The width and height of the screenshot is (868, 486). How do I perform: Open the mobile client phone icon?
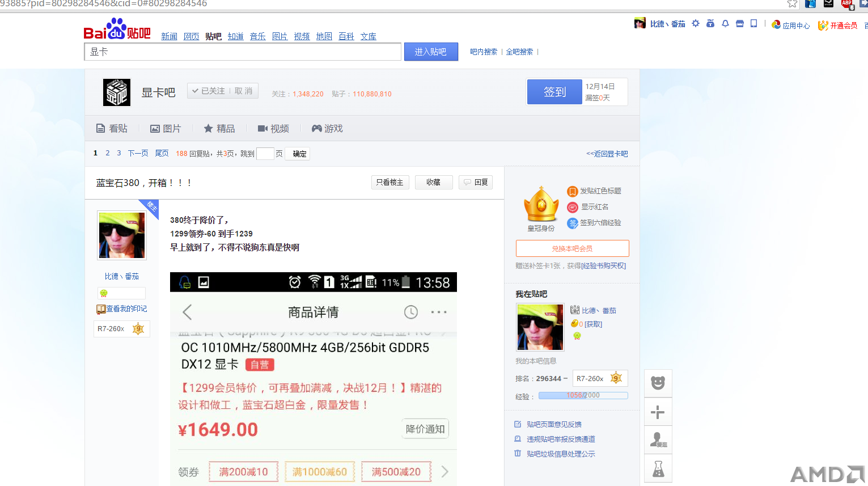(x=753, y=24)
